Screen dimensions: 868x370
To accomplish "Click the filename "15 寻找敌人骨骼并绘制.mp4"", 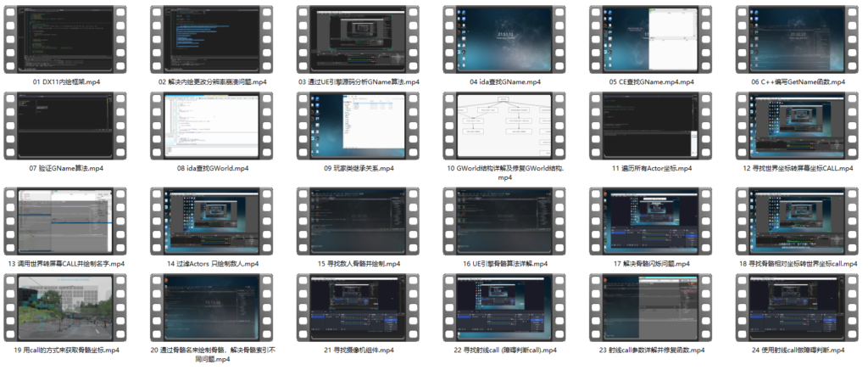I will (x=359, y=264).
